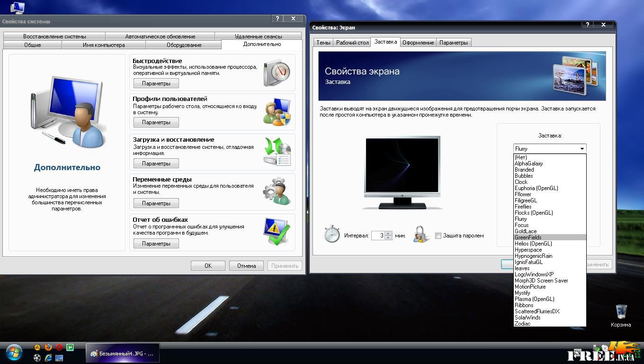Select Plasma (OpenGL) in the screensaver list
The image size is (644, 364).
(550, 299)
